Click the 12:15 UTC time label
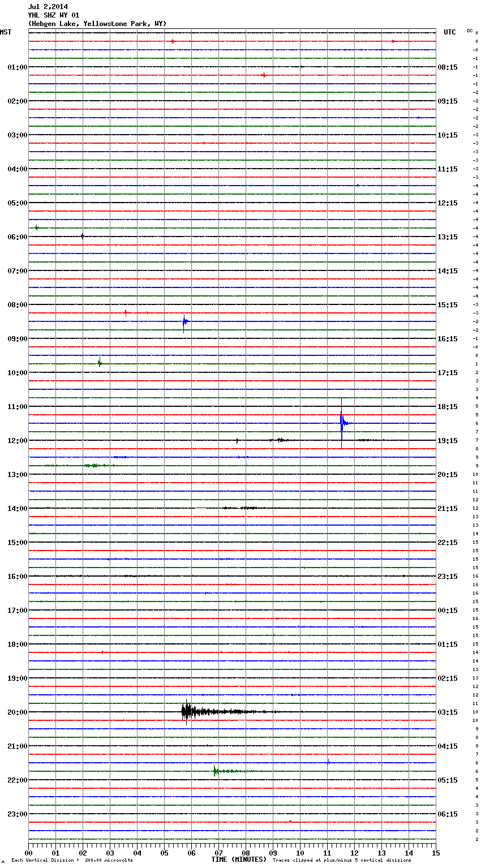 448,203
